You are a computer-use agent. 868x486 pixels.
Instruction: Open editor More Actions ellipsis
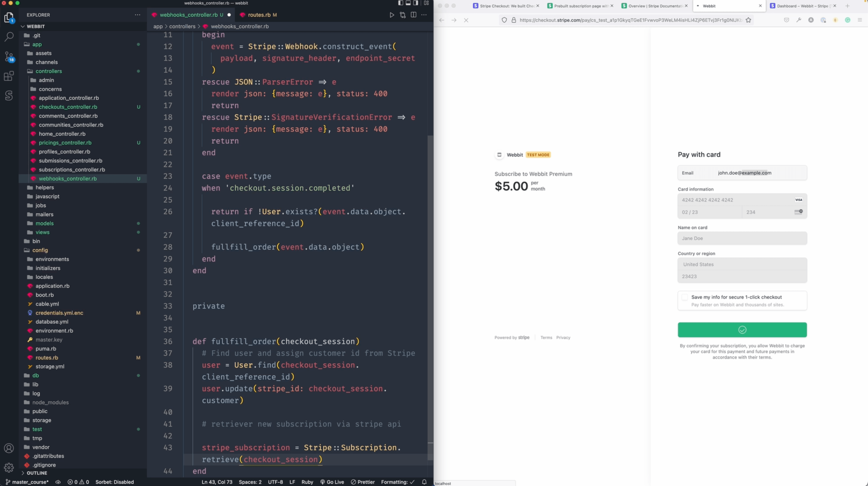424,15
